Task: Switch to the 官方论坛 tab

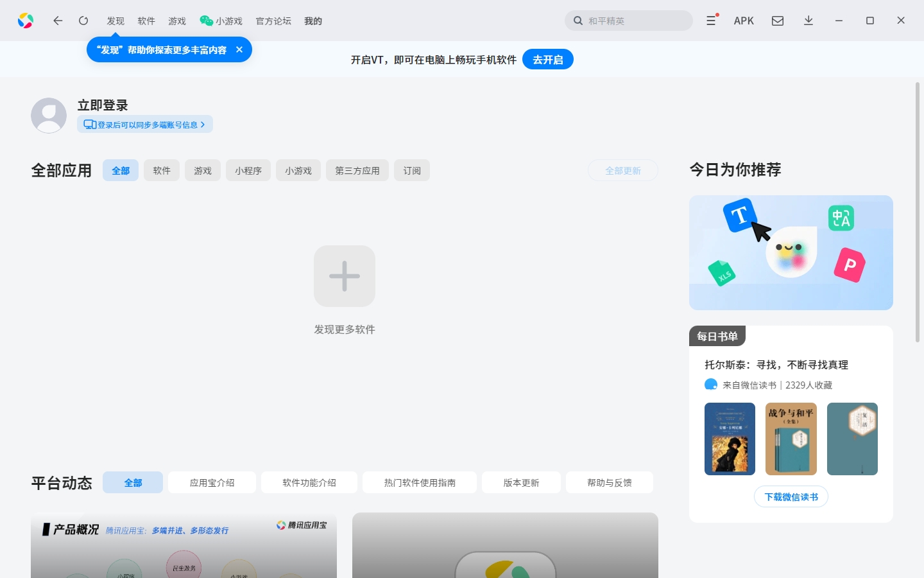Action: tap(273, 21)
